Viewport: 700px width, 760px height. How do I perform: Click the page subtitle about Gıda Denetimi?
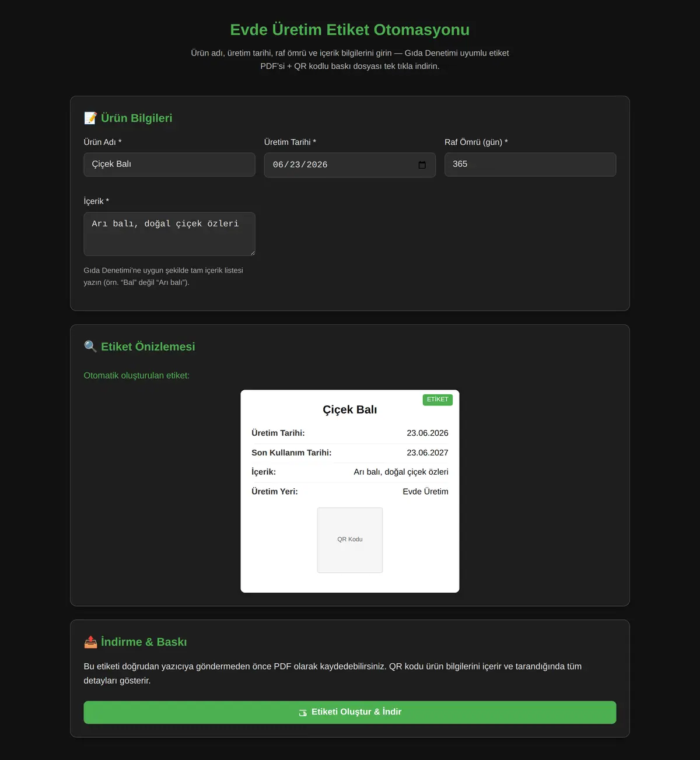tap(350, 59)
